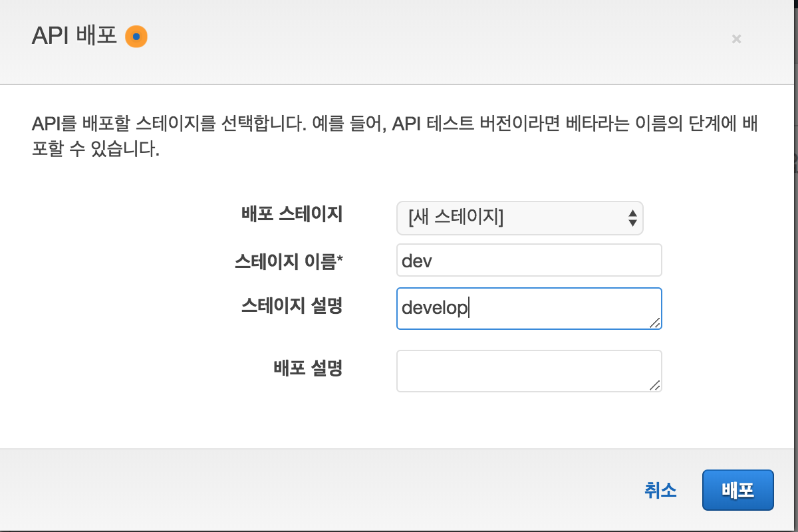
Task: Click the orange status dot beside API 배포
Action: coord(136,37)
